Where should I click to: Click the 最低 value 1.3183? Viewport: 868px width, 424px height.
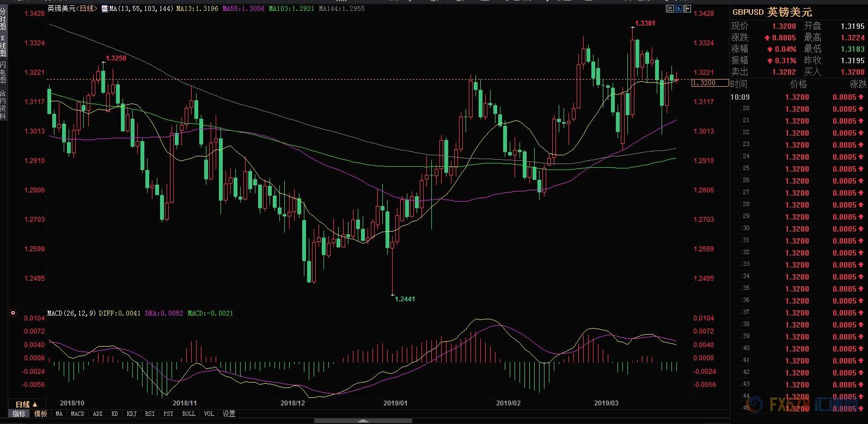852,49
